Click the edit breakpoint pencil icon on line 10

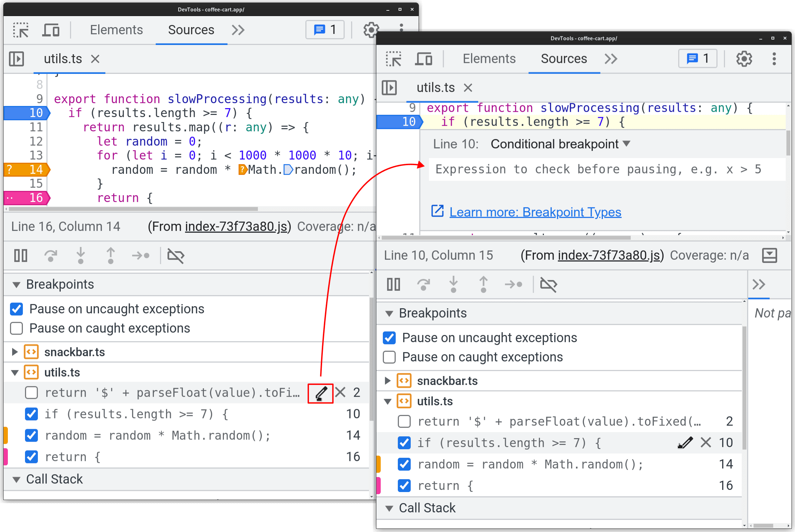pos(685,441)
